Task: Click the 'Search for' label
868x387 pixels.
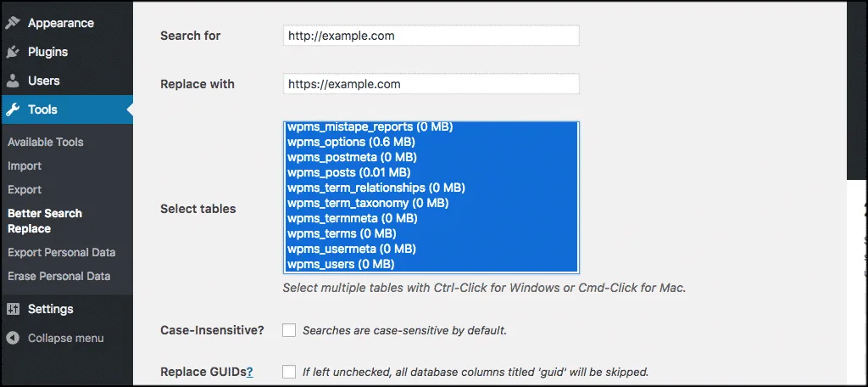Action: point(191,36)
